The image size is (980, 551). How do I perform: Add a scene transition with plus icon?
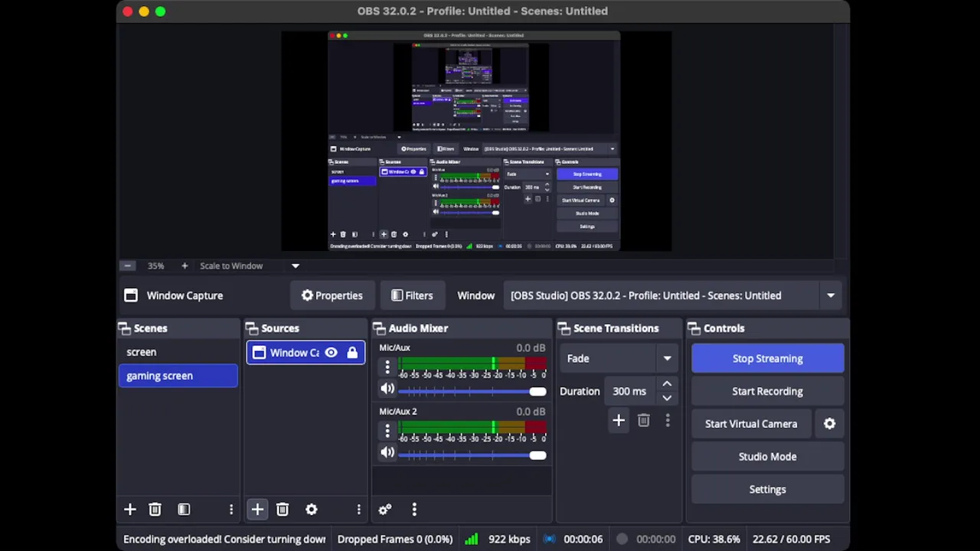pyautogui.click(x=619, y=420)
